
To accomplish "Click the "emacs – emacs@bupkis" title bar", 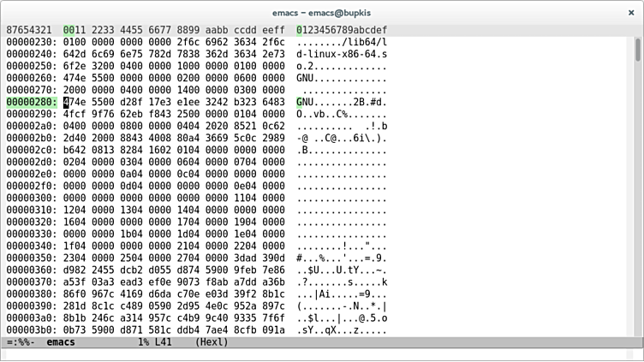I will click(x=321, y=12).
